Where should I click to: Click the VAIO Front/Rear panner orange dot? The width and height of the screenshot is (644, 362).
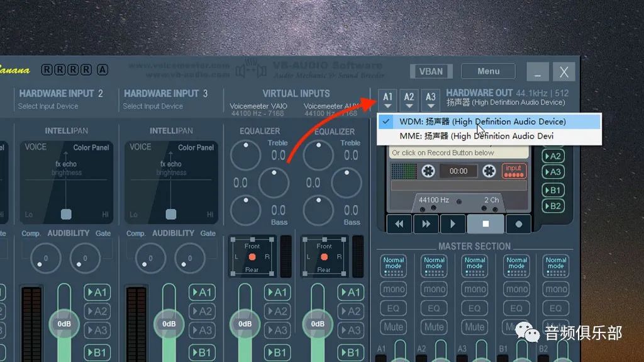tap(252, 257)
